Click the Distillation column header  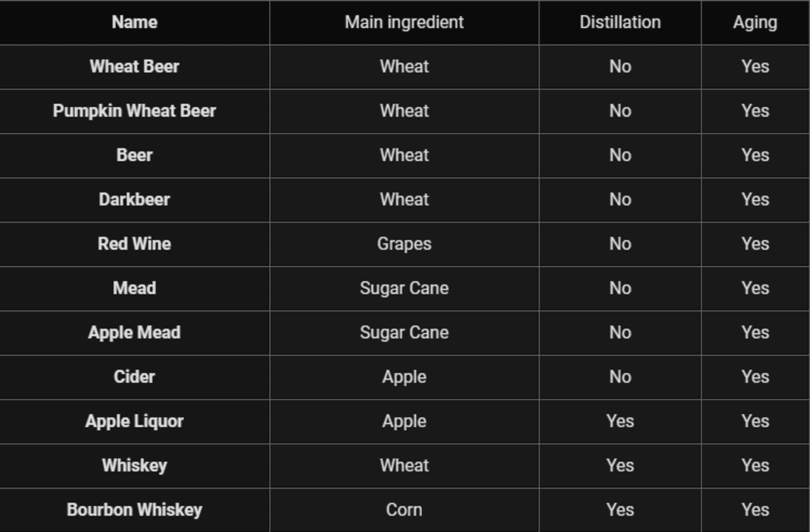point(620,22)
